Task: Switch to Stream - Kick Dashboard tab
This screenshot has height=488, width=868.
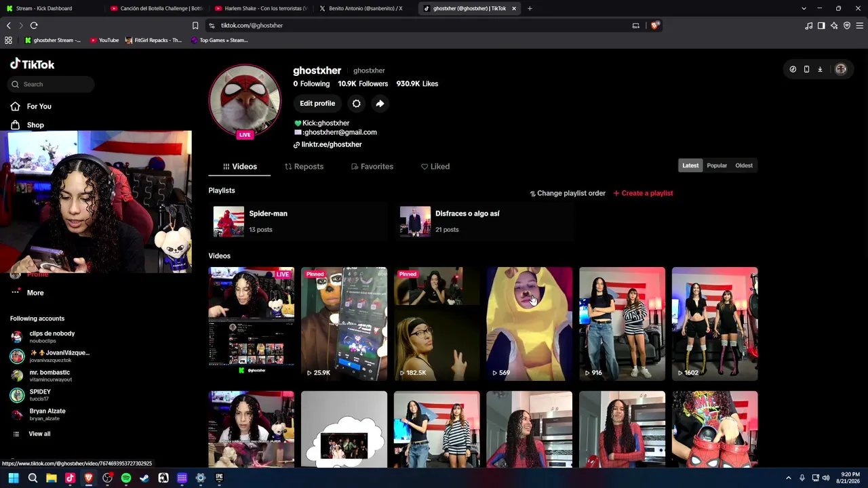Action: click(x=52, y=8)
